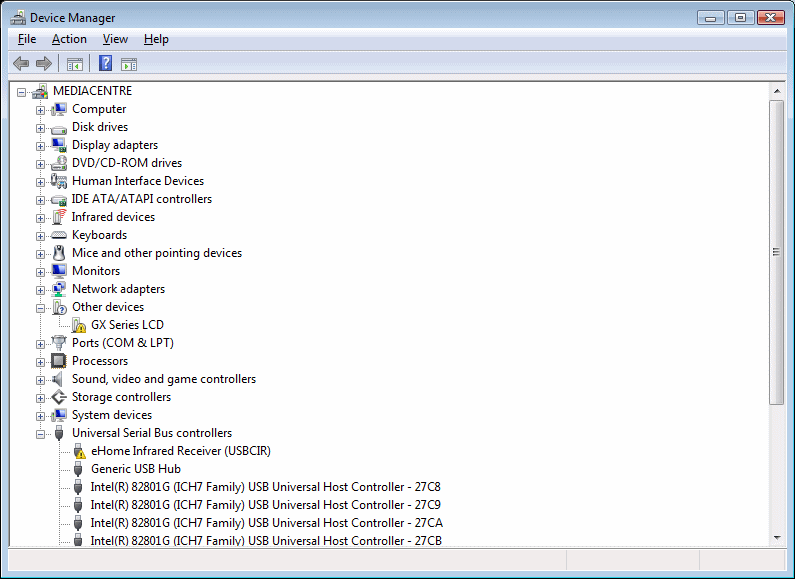Click the Processors chip icon
Screen dimensions: 795x579
(x=59, y=361)
